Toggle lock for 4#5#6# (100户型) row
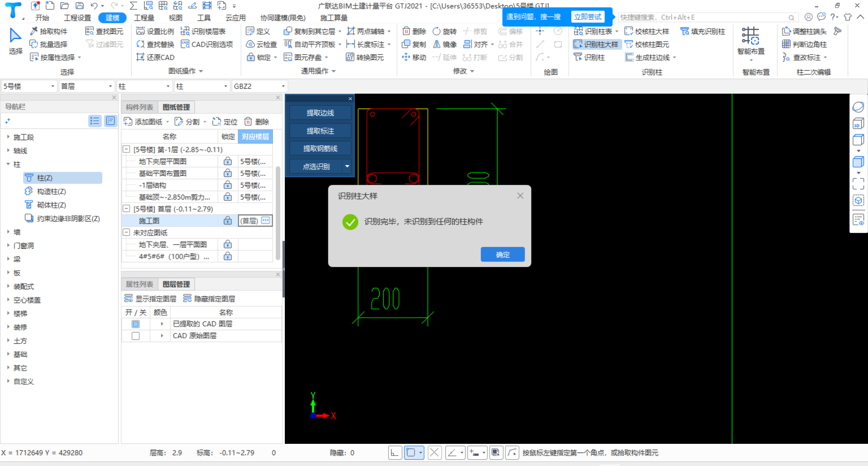Screen dimensions: 868x466 click(x=228, y=256)
